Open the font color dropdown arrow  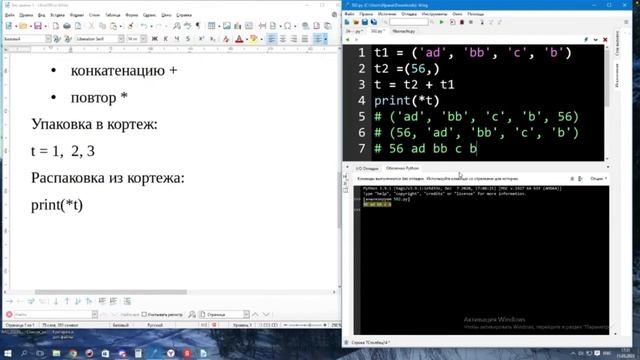click(247, 39)
